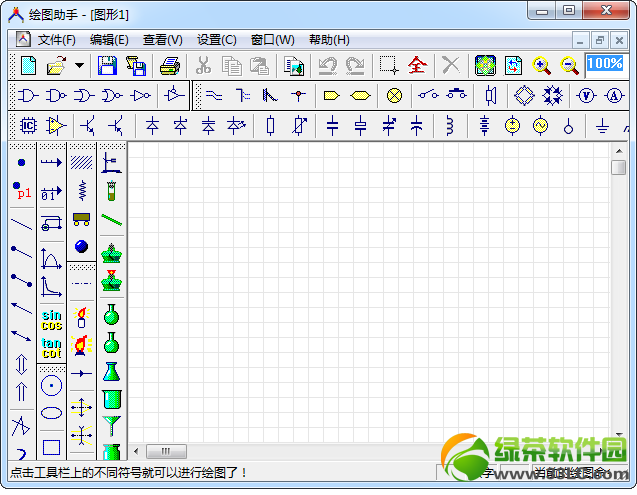637x495 pixels.
Task: Restore the inner document window
Action: [600, 40]
